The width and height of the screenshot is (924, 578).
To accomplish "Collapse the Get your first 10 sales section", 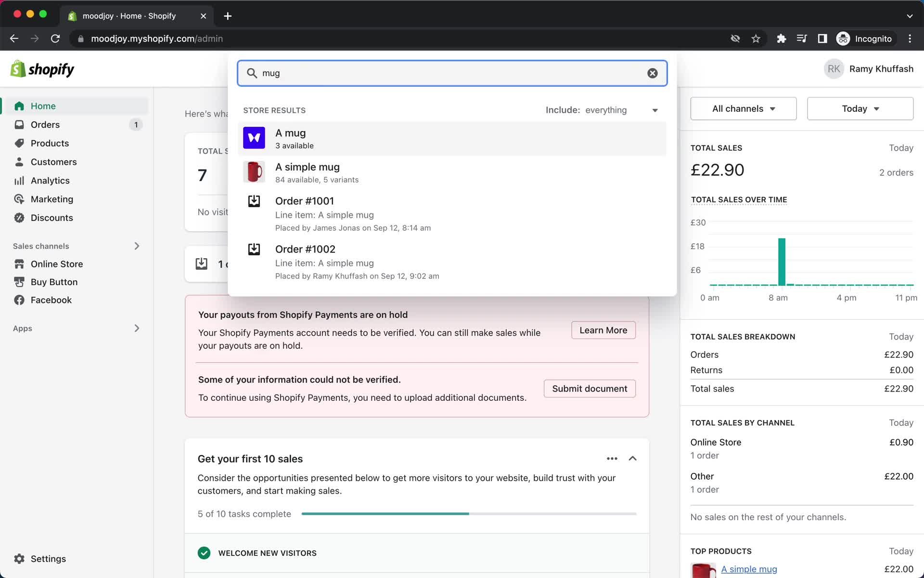I will pos(632,459).
